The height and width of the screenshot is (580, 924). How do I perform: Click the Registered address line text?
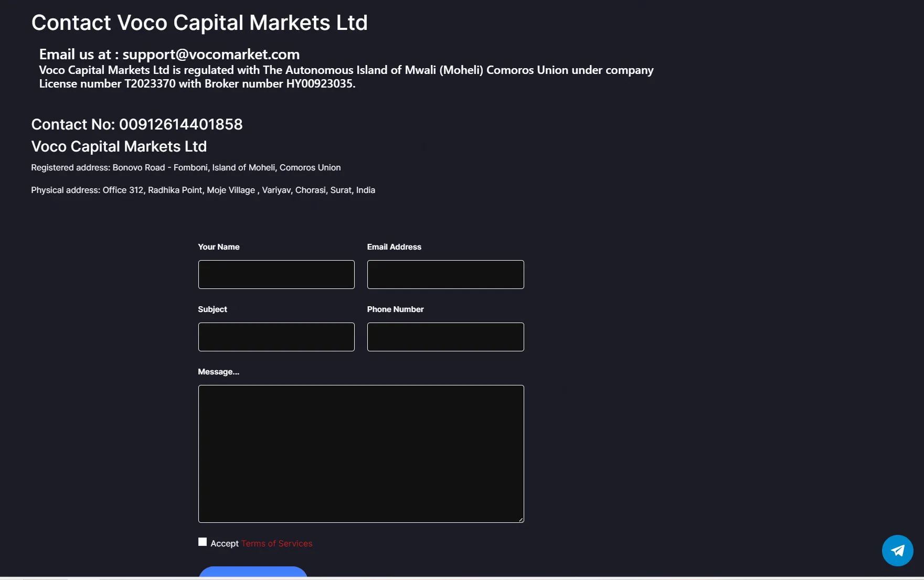coord(186,167)
